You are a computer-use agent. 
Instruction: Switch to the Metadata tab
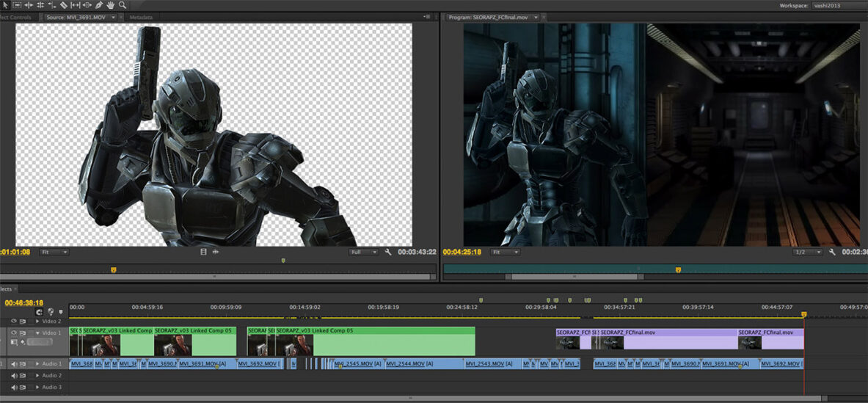pos(141,17)
